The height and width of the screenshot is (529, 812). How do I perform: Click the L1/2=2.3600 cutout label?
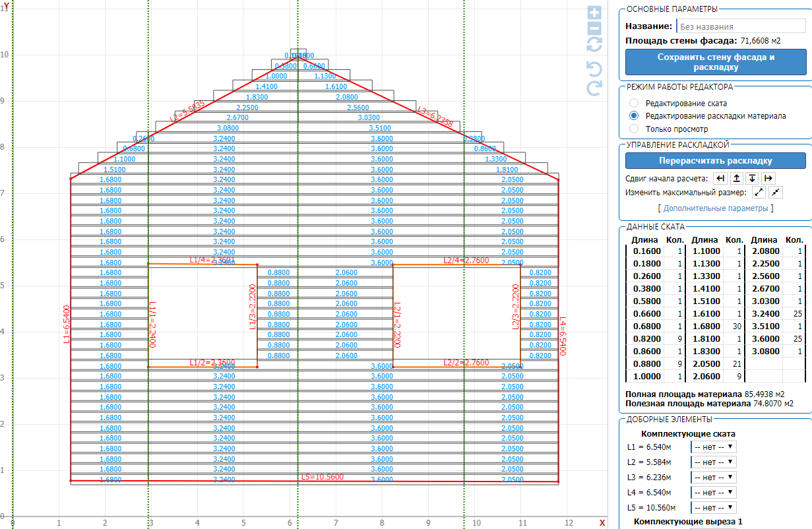[212, 363]
